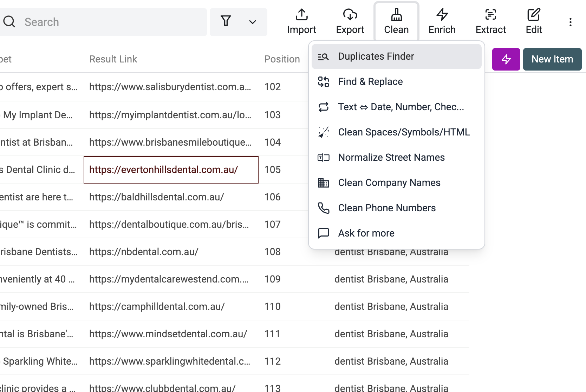Image resolution: width=586 pixels, height=392 pixels.
Task: Click the Result Link column header
Action: (x=113, y=59)
